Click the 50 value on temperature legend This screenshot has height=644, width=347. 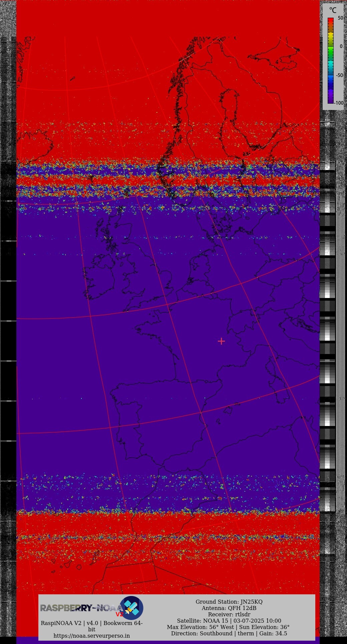340,18
